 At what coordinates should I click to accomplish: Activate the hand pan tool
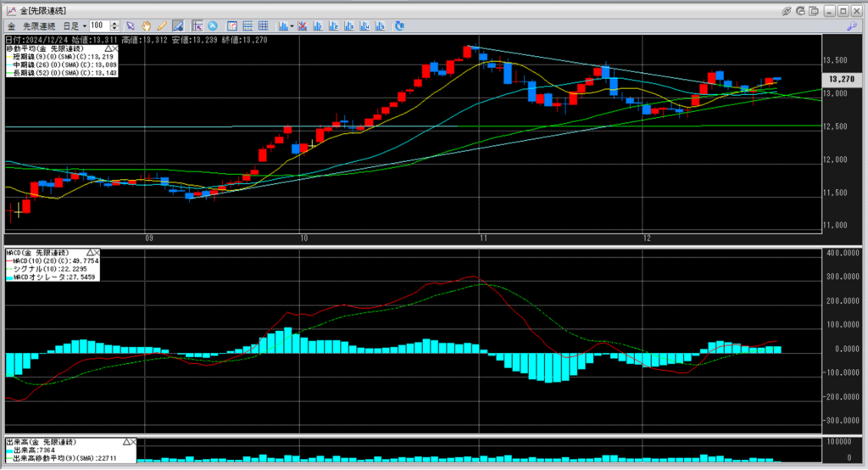click(x=147, y=25)
